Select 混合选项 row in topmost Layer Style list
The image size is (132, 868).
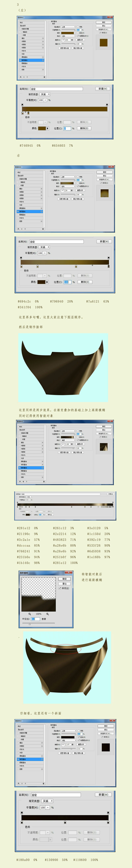coord(32,26)
